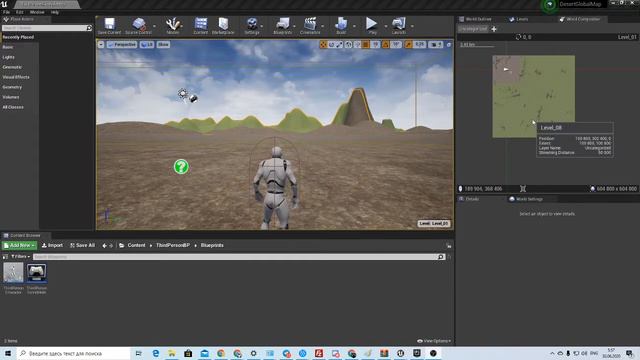
Task: Open the Marketplace toolbar icon
Action: [x=223, y=26]
